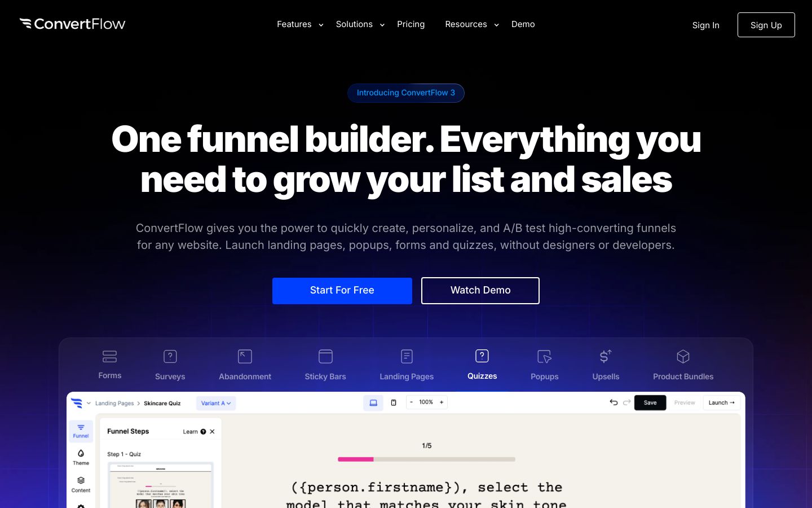Screen dimensions: 812x508
Task: Select the desktop preview device icon
Action: 373,402
